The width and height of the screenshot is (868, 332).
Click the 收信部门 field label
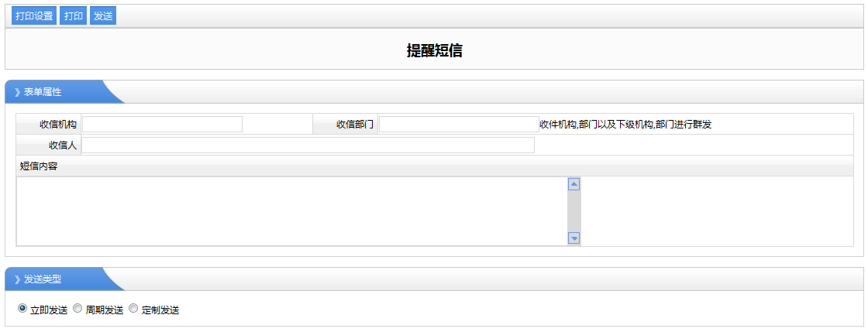tap(355, 125)
